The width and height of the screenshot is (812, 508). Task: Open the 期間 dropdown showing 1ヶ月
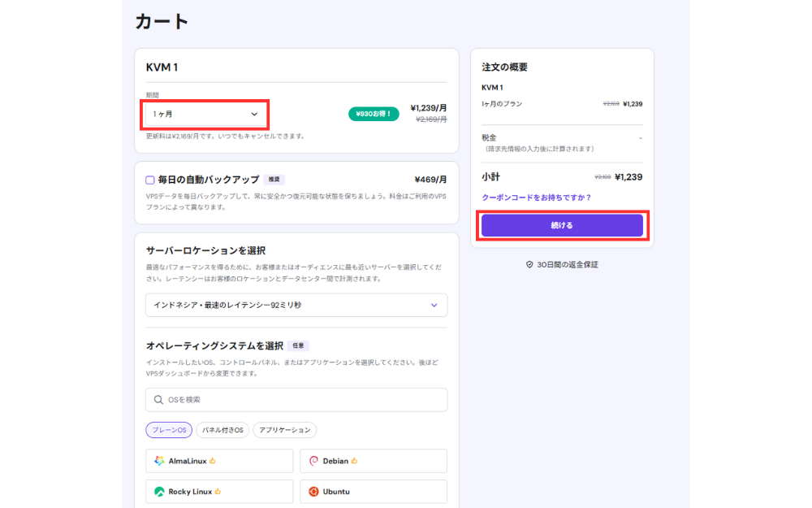pyautogui.click(x=205, y=114)
